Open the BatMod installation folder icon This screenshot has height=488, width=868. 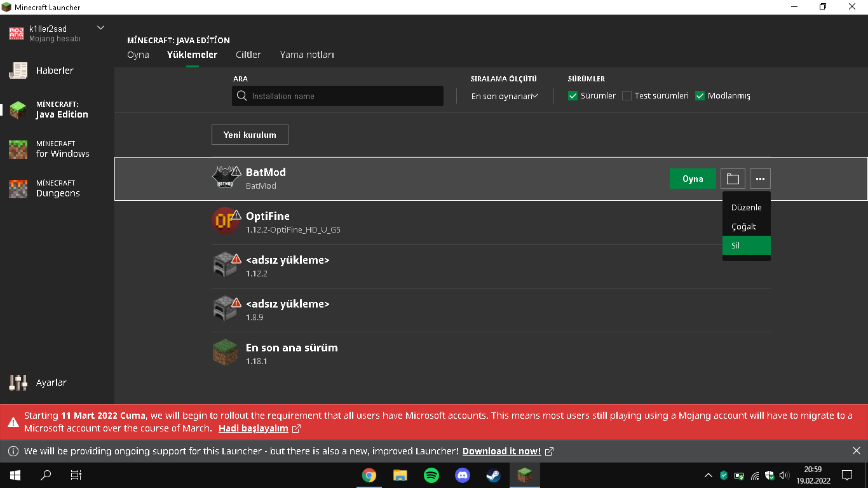pos(733,179)
